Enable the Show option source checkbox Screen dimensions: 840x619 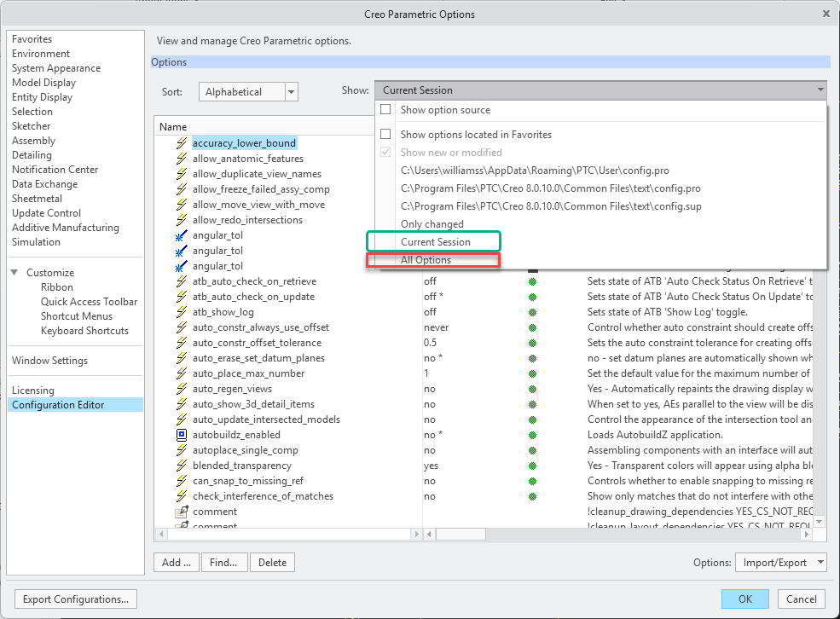[x=385, y=109]
